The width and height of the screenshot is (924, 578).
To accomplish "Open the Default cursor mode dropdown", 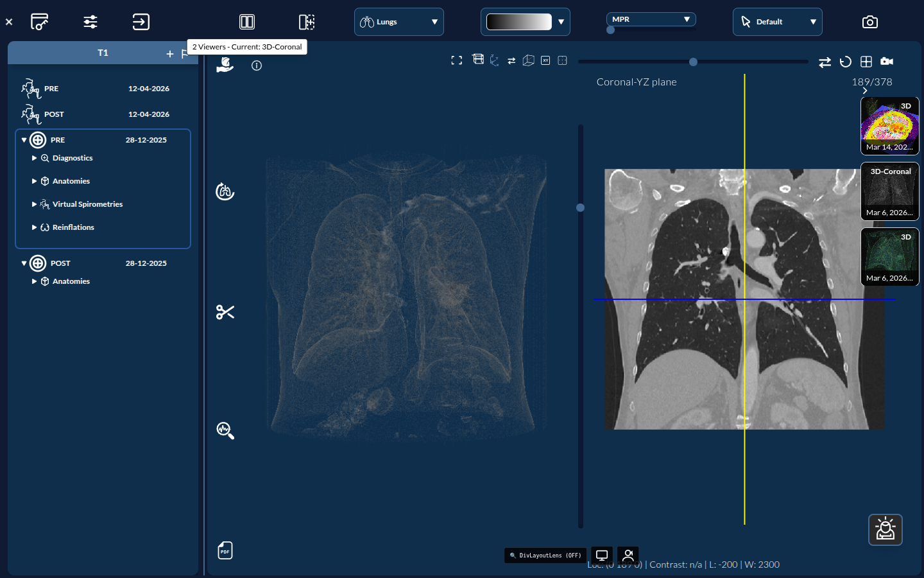I will point(778,22).
